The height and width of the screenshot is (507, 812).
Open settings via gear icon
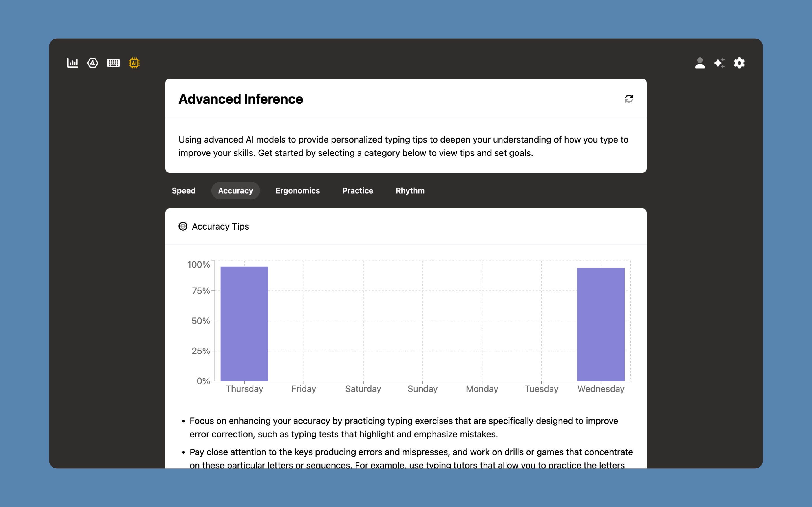pyautogui.click(x=739, y=63)
